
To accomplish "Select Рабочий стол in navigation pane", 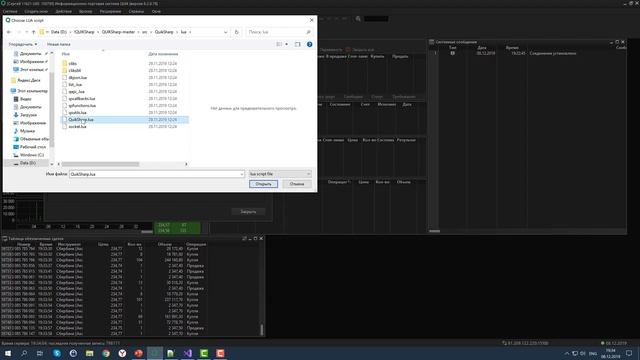I will [x=33, y=147].
